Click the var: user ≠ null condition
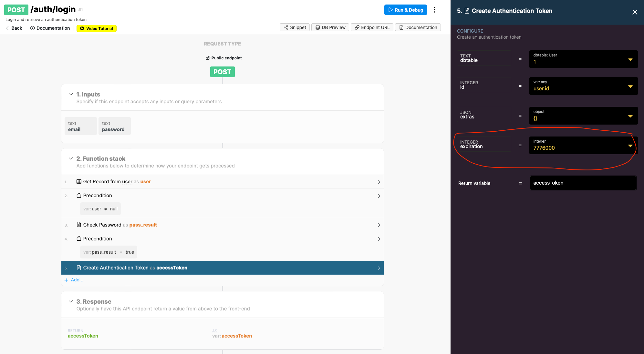The image size is (644, 354). (x=100, y=209)
